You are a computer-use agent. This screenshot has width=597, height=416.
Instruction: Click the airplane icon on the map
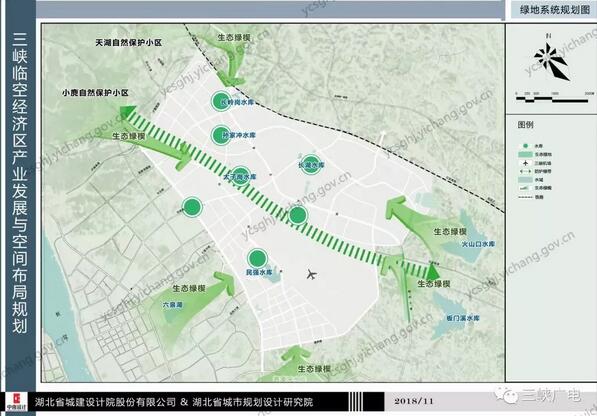click(311, 274)
